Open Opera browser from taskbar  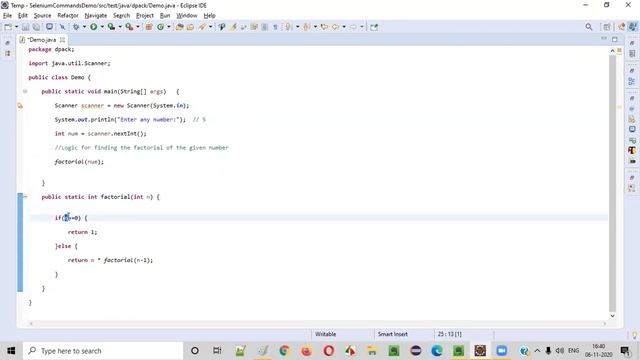click(329, 351)
